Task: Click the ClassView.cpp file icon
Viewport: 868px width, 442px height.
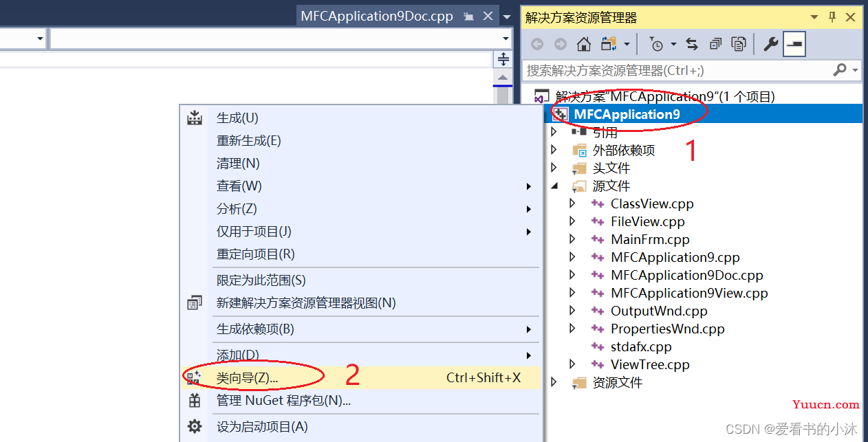Action: 598,203
